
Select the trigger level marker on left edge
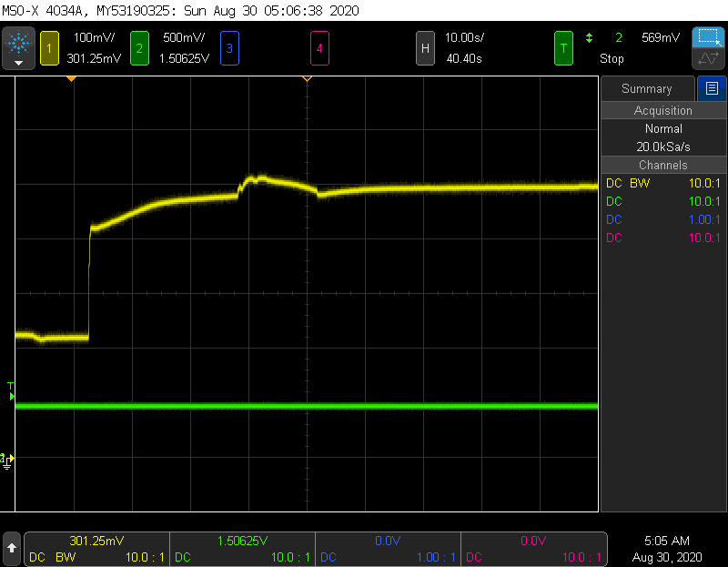11,396
